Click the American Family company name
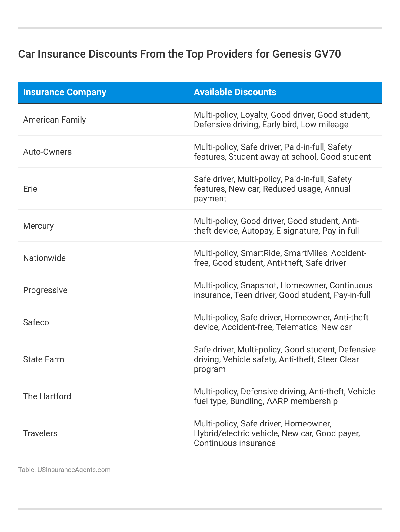Image resolution: width=400 pixels, height=532 pixels. pyautogui.click(x=55, y=120)
